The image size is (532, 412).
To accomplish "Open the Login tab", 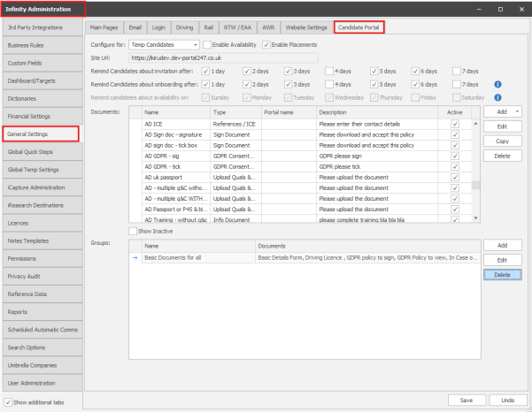I will [158, 27].
